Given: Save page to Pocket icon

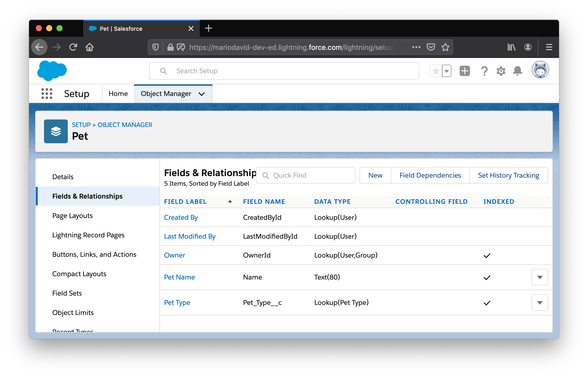Looking at the screenshot, I should (x=431, y=47).
